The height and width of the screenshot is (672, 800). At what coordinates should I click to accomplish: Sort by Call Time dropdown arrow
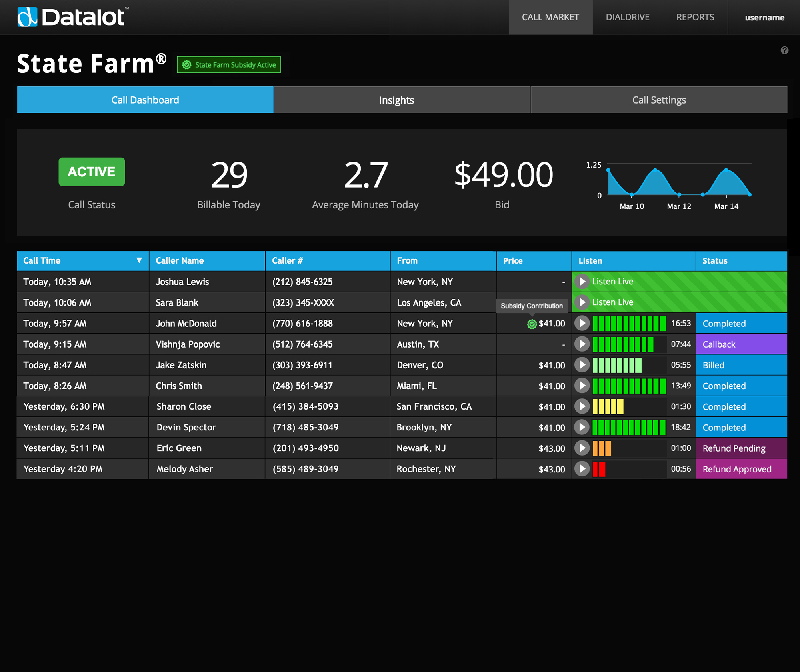(139, 260)
